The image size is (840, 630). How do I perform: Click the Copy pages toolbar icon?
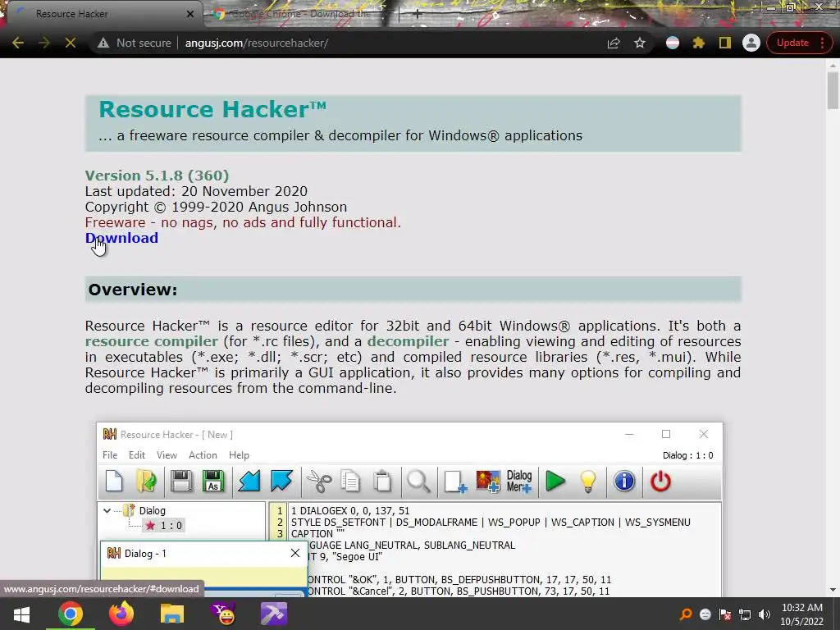pyautogui.click(x=350, y=481)
